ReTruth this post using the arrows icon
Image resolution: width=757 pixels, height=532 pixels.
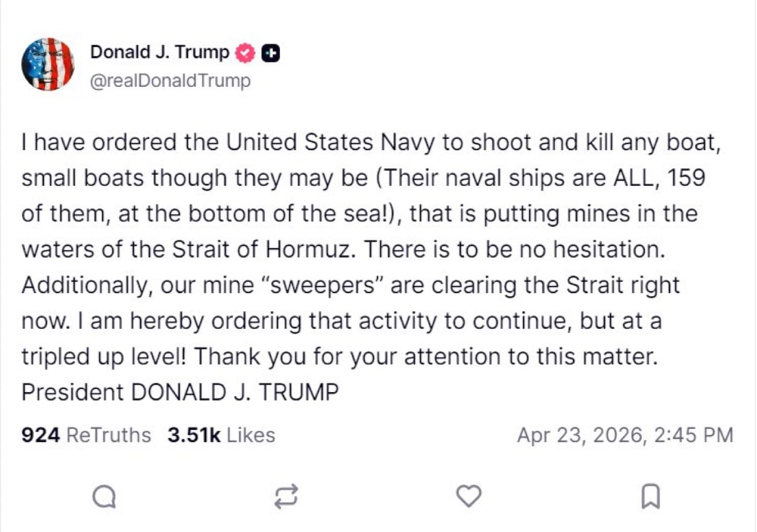[x=286, y=496]
